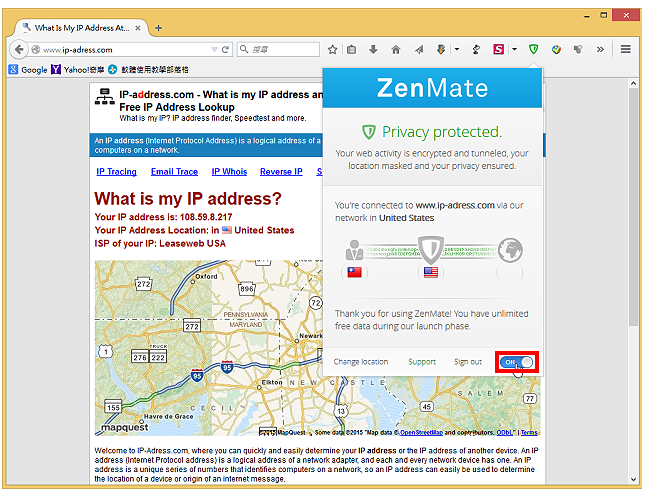654x498 pixels.
Task: Open the Email Trace link
Action: [174, 172]
